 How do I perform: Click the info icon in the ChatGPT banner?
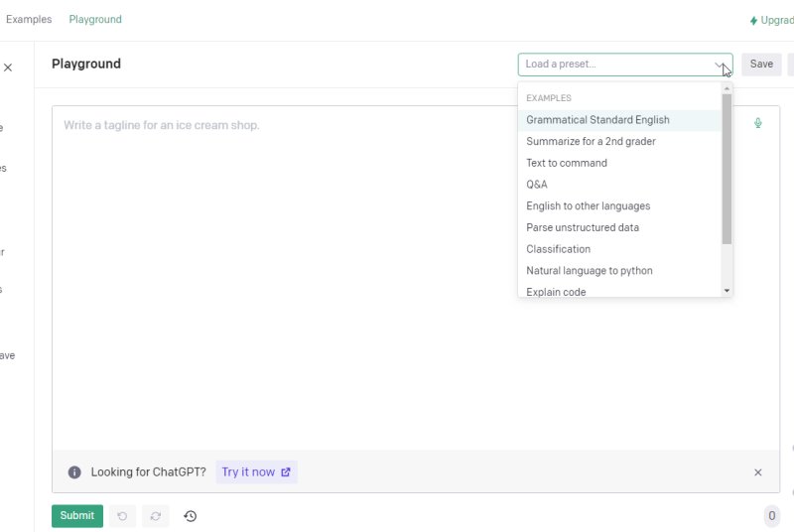pos(74,472)
